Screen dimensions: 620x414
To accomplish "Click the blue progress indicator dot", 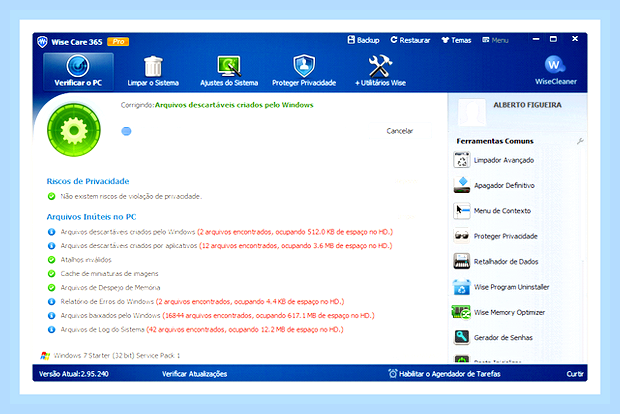I will [126, 131].
